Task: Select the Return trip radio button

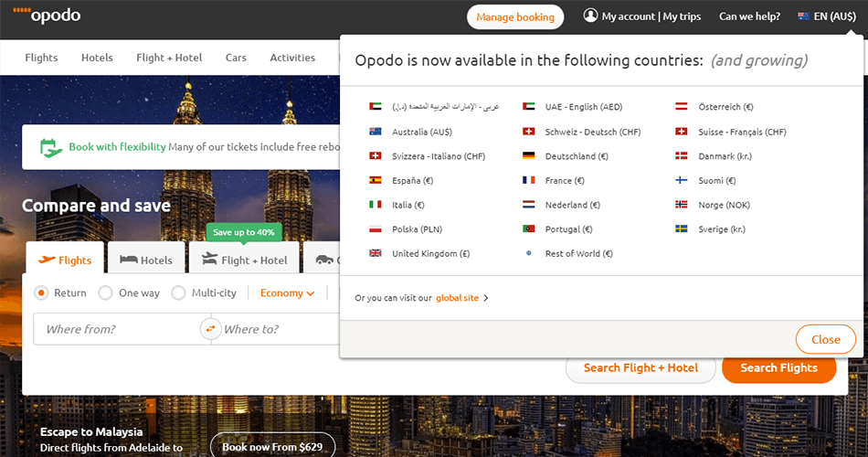Action: pyautogui.click(x=41, y=292)
